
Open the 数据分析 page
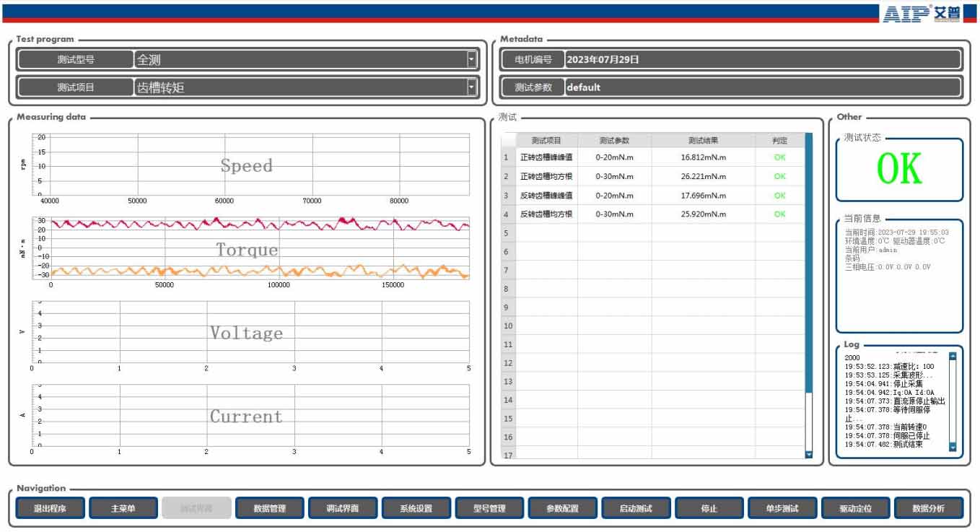928,508
